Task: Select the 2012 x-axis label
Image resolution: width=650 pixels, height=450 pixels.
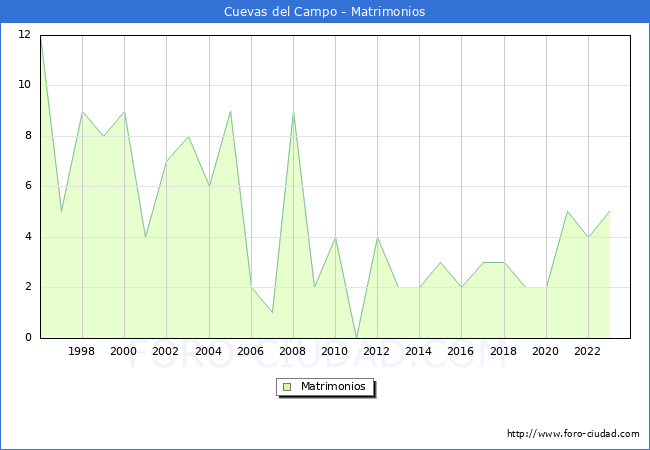Action: [377, 352]
